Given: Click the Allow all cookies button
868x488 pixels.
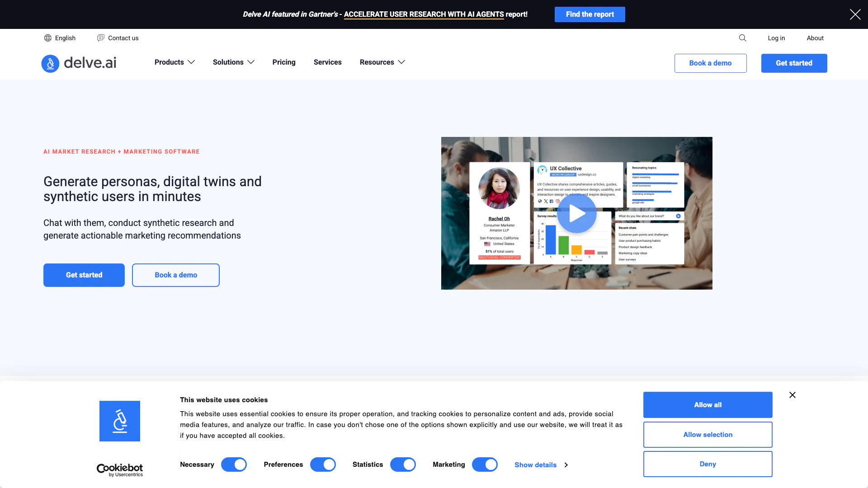Looking at the screenshot, I should [708, 405].
